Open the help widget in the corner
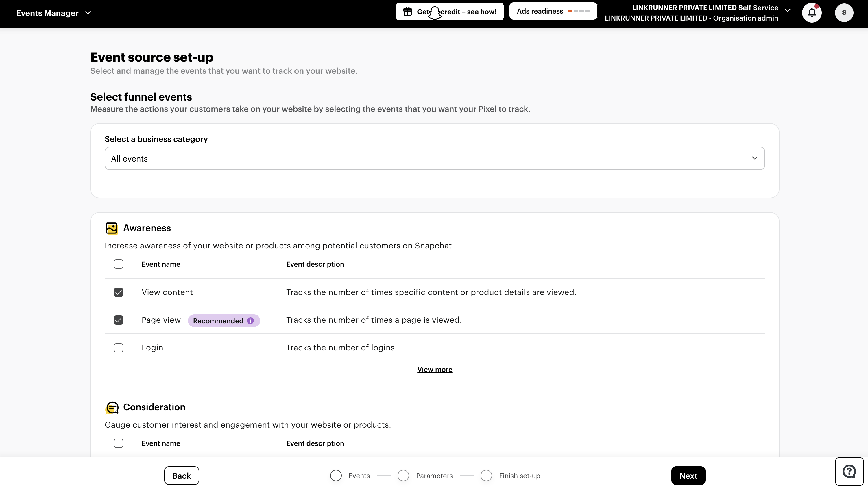The image size is (868, 490). 849,471
